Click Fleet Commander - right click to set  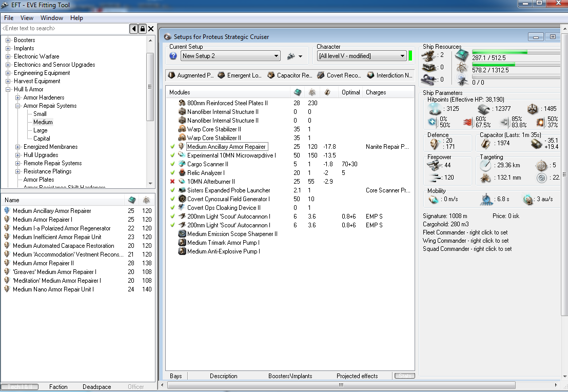[465, 232]
